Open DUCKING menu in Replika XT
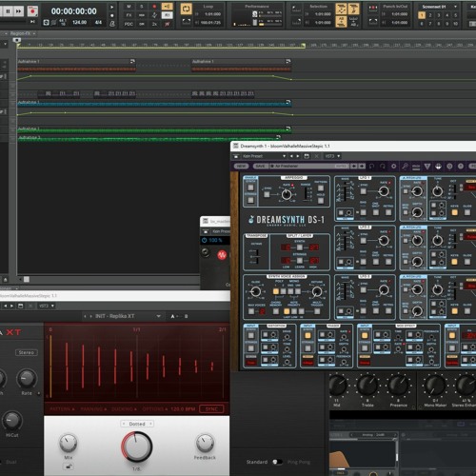Screen dimensions: 476x476 point(124,409)
